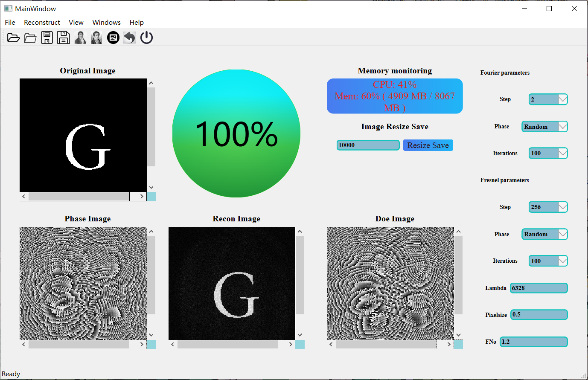Click the right arrow under Doe Image
Screen dimensions: 588x380
pyautogui.click(x=449, y=344)
